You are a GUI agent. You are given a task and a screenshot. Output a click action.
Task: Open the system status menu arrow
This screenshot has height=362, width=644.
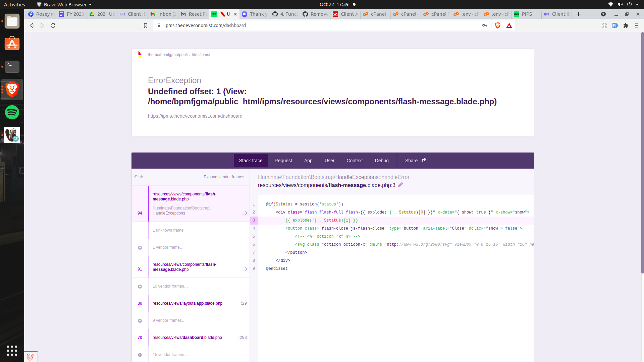click(x=637, y=4)
